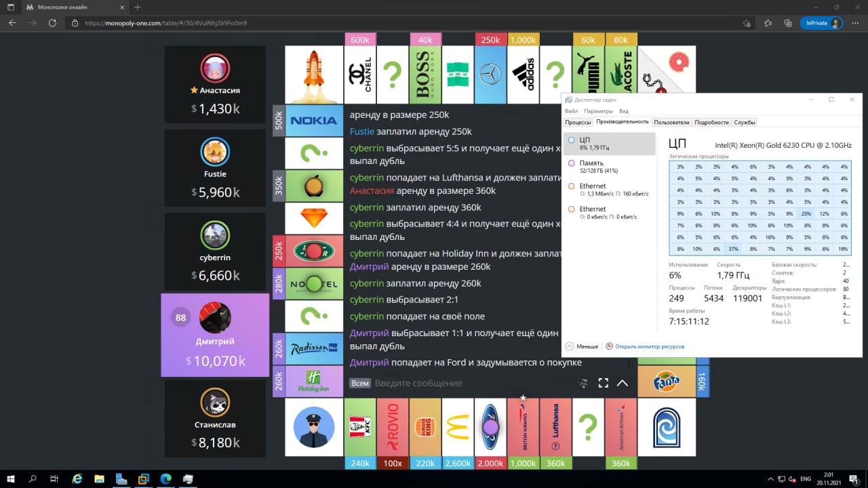
Task: Open Edge settings and more menu
Action: (854, 22)
